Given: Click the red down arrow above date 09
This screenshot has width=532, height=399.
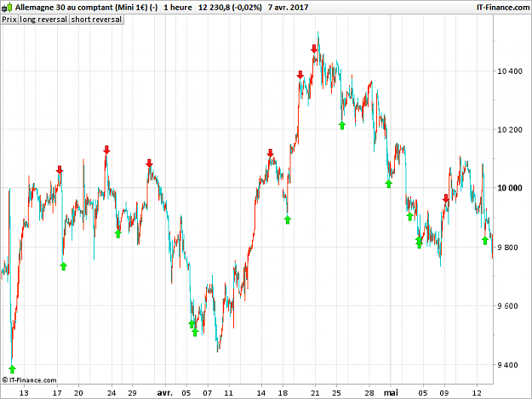Looking at the screenshot, I should click(x=446, y=199).
